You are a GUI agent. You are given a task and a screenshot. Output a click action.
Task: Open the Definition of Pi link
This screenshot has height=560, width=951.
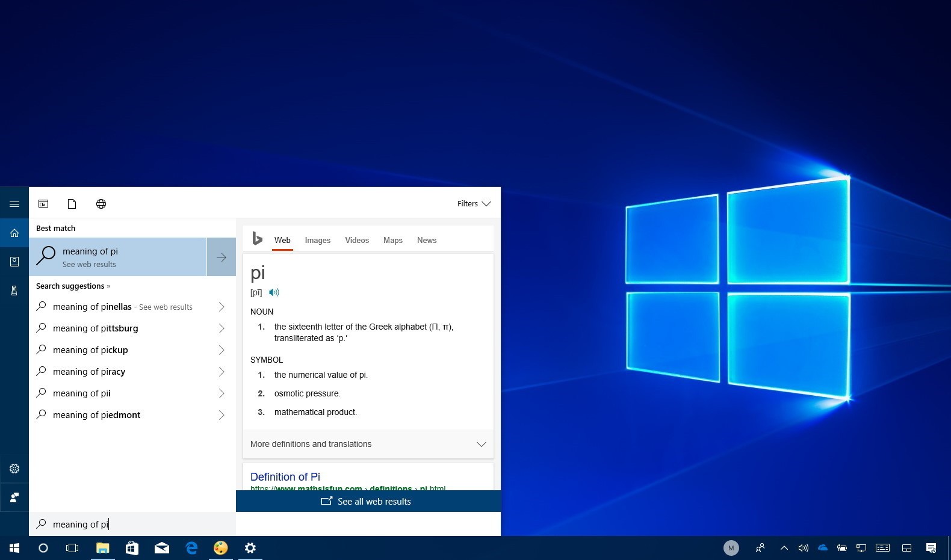pos(285,476)
